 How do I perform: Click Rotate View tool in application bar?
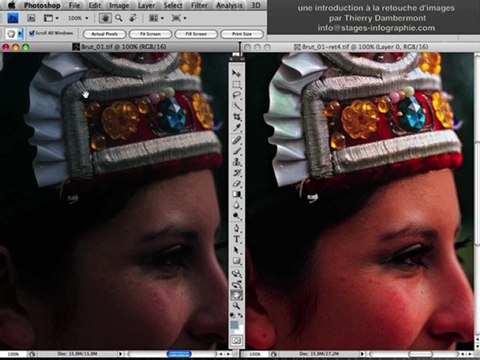pyautogui.click(x=133, y=18)
